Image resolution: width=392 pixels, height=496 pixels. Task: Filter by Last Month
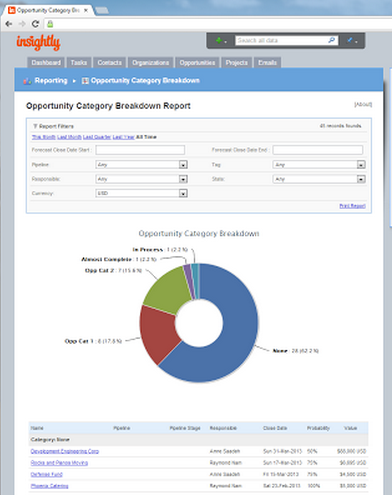coord(69,137)
